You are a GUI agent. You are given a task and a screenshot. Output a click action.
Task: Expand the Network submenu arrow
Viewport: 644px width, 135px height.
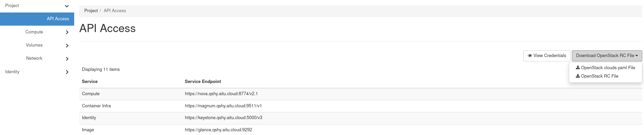[x=67, y=59]
